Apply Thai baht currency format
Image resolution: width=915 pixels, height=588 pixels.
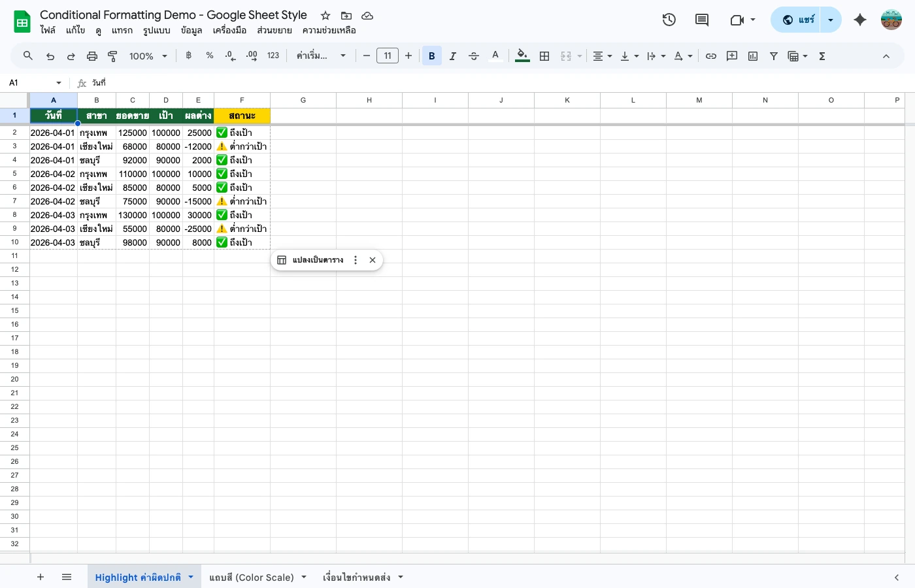(x=188, y=56)
